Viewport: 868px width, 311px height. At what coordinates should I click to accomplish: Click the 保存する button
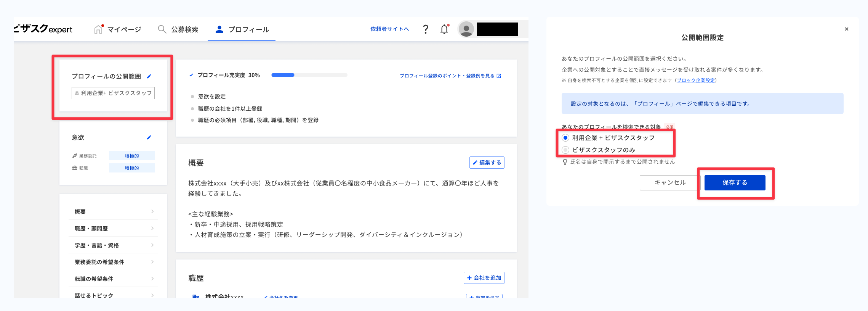tap(735, 183)
